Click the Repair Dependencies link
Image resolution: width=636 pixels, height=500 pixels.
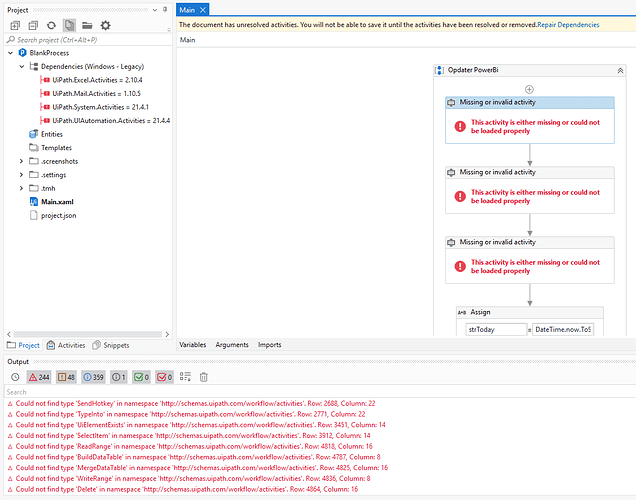click(568, 25)
